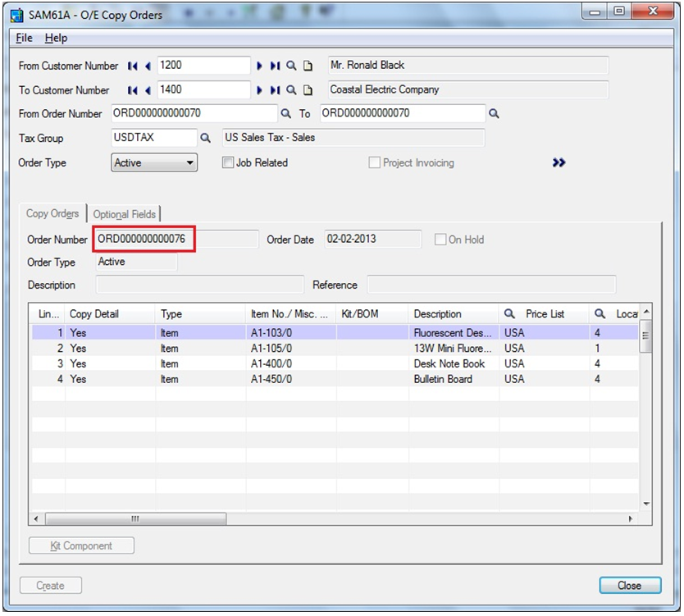Toggle the Project Invoicing checkbox
The height and width of the screenshot is (616, 684).
tap(374, 162)
